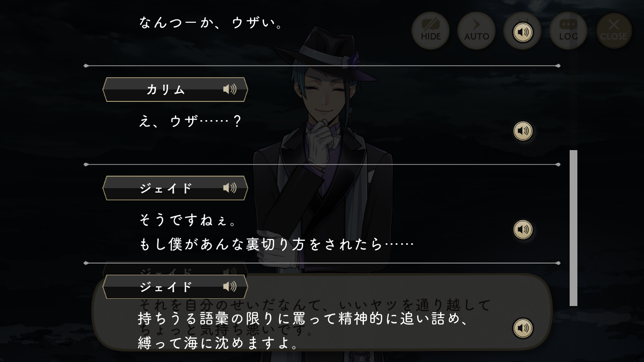Viewport: 644px width, 362px height.
Task: Play voice icon beside え、ウザ……？ line
Action: pos(523,131)
